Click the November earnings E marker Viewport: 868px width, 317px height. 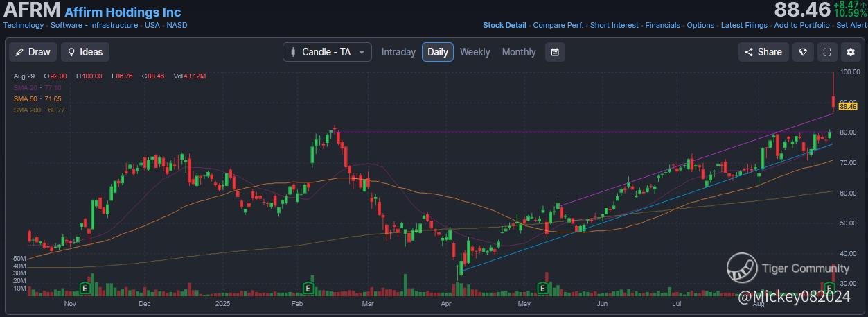pyautogui.click(x=86, y=286)
